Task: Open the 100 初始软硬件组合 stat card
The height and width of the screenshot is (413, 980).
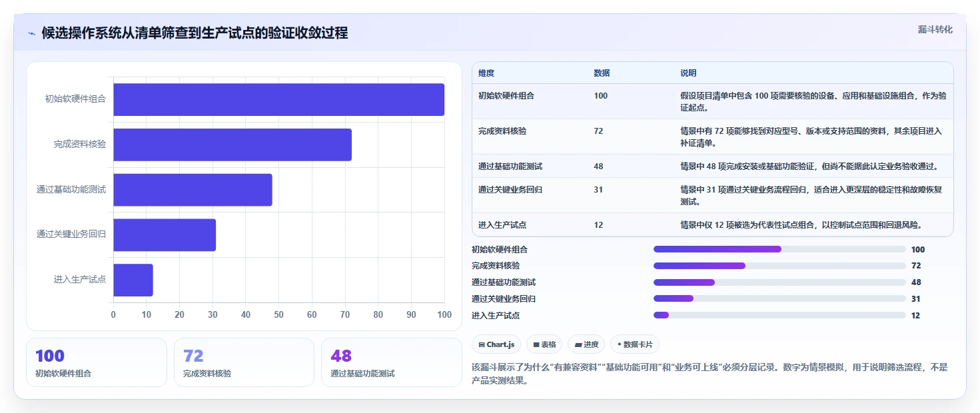Action: [x=97, y=362]
